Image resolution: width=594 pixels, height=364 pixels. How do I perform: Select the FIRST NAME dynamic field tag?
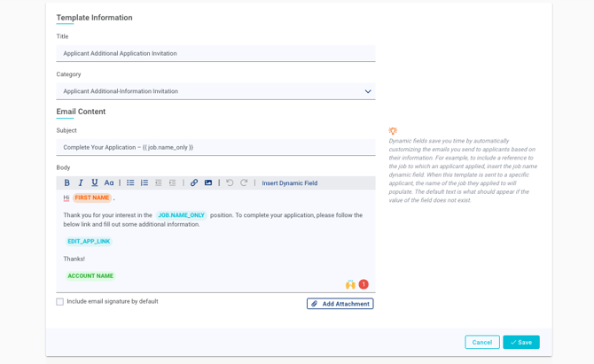(x=91, y=197)
